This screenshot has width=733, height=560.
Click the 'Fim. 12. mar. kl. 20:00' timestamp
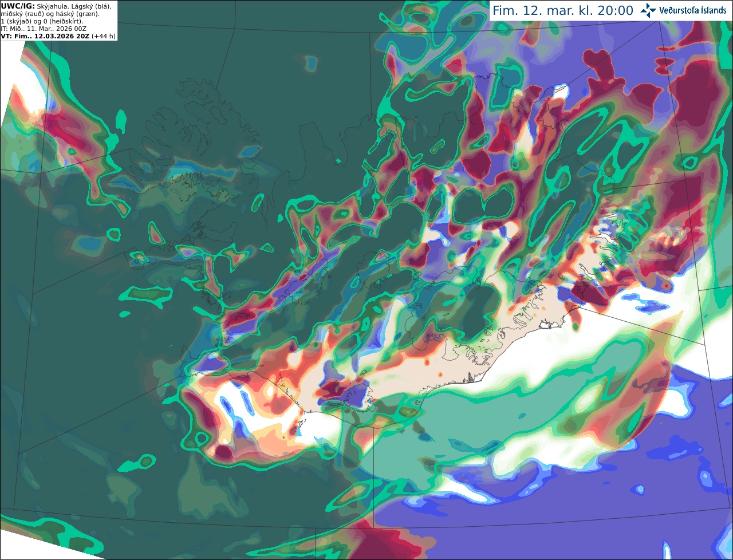[562, 11]
